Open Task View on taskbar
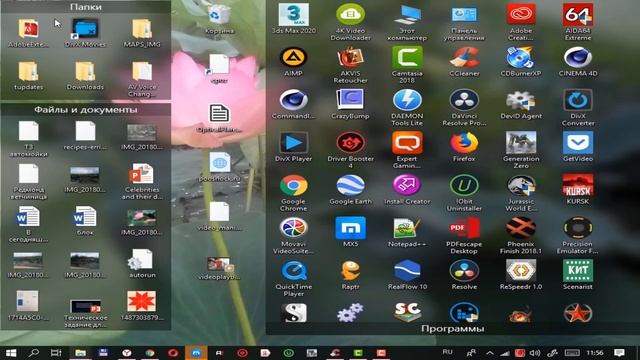This screenshot has width=640, height=360. pos(56,353)
